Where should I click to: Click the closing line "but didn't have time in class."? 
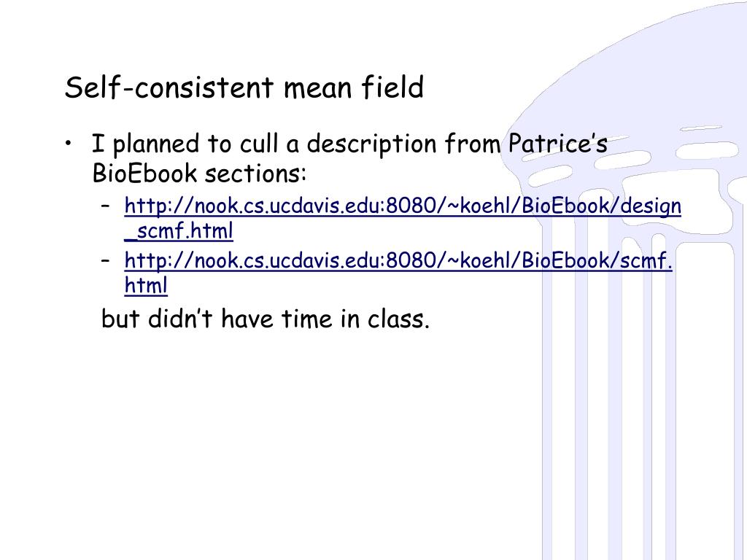click(266, 319)
